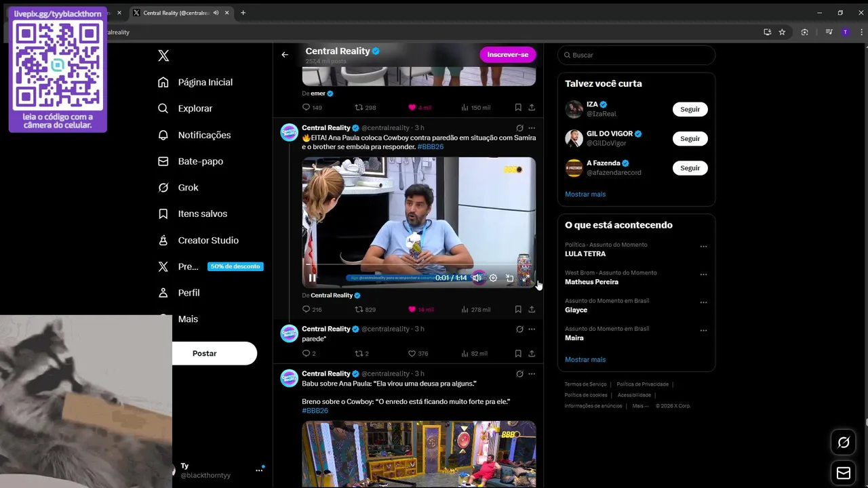Bookmark the parede* post

point(518,353)
